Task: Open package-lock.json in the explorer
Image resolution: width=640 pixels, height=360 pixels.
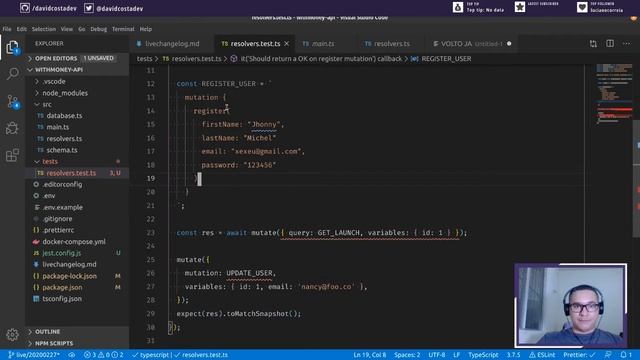Action: coord(78,276)
